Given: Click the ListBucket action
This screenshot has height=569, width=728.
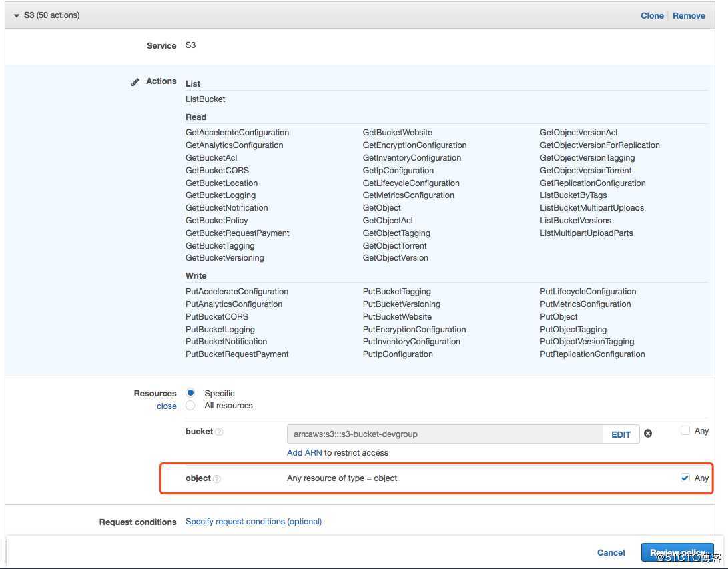Looking at the screenshot, I should [x=206, y=99].
